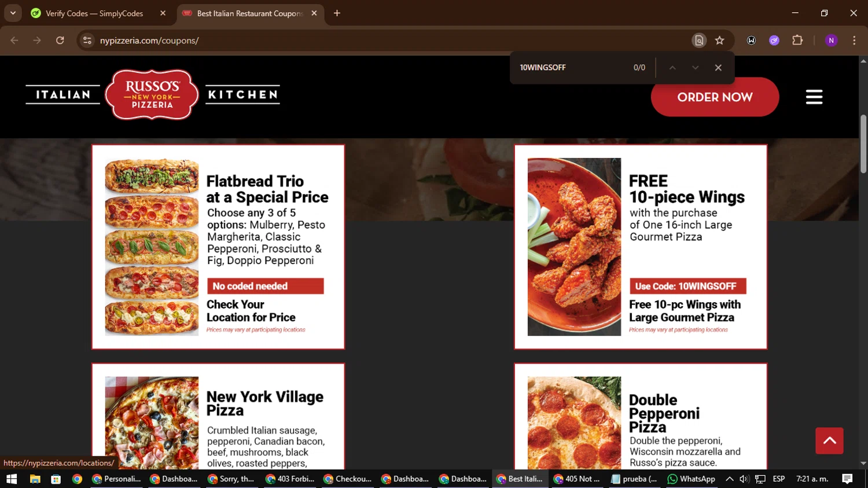Click the Russo's New York Pizzeria logo
868x488 pixels.
click(x=152, y=95)
